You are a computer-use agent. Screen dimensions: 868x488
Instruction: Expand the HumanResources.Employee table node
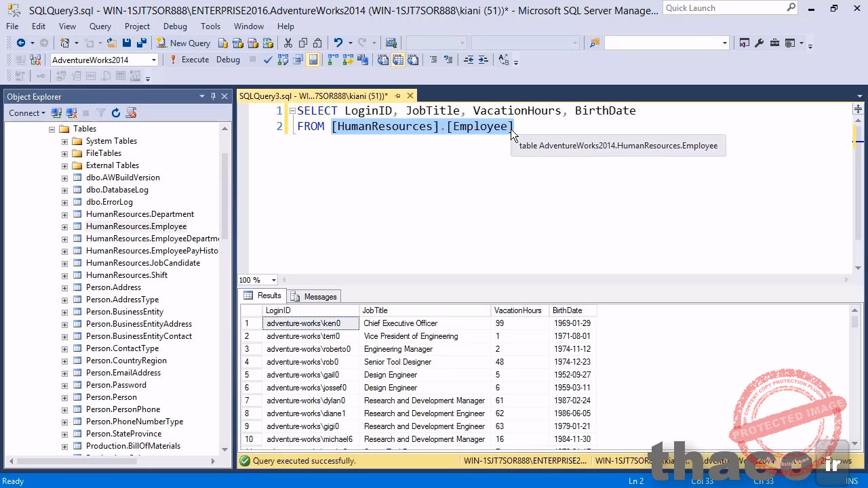click(x=64, y=226)
